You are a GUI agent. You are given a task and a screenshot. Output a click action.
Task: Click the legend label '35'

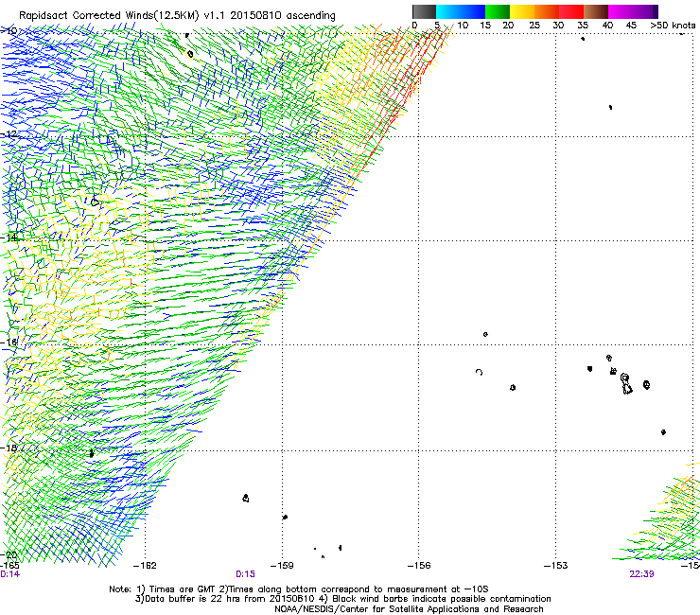tap(583, 25)
